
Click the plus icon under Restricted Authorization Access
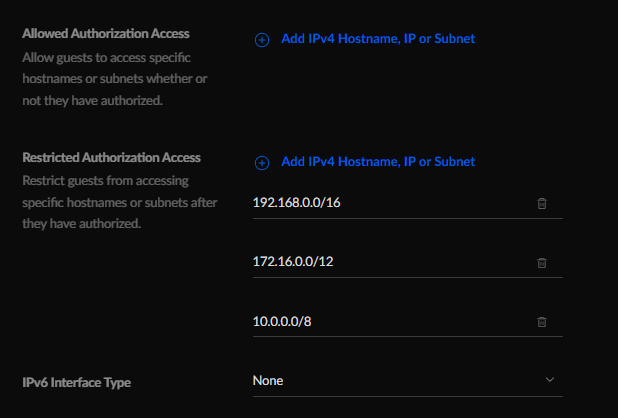[262, 163]
